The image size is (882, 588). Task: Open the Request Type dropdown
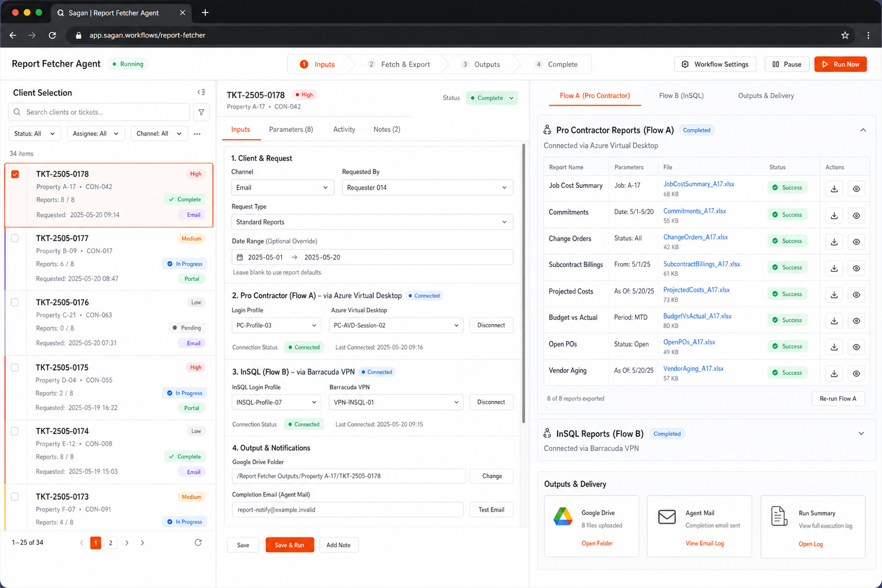372,222
